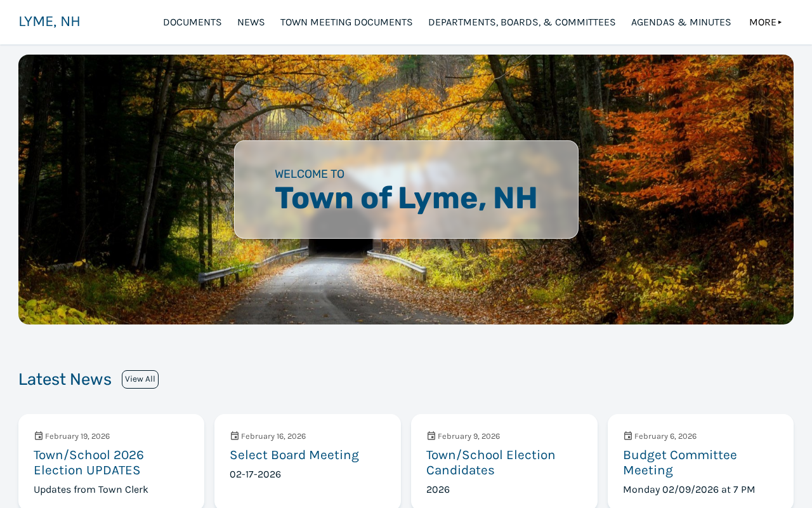Expand the MORE navigation menu

(x=766, y=22)
